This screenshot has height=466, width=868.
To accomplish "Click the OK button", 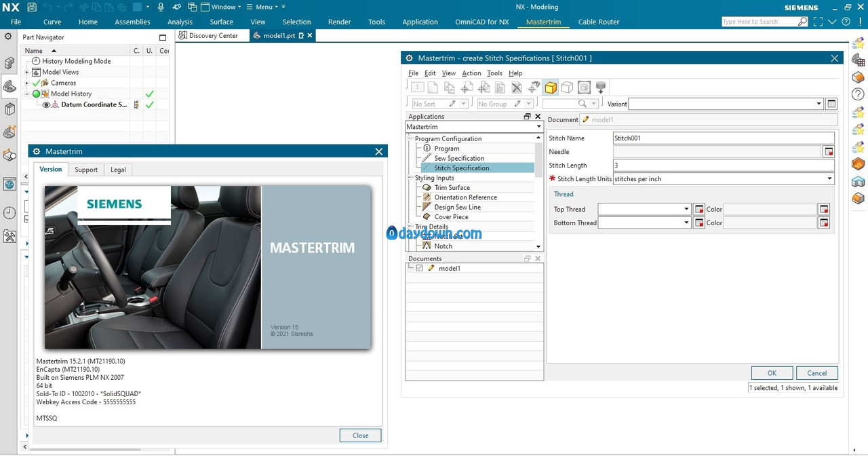I will (772, 373).
